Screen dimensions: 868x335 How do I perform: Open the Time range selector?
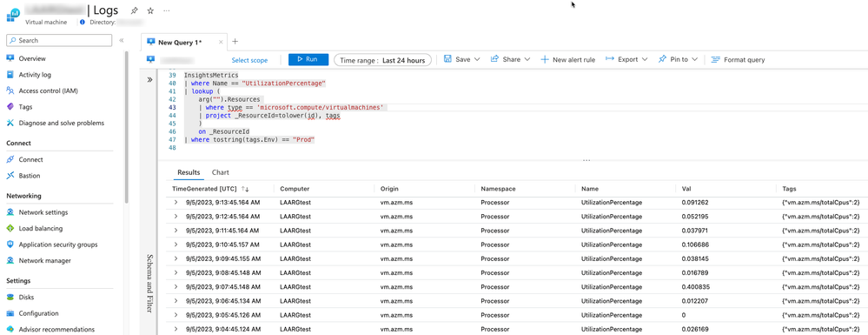tap(382, 60)
